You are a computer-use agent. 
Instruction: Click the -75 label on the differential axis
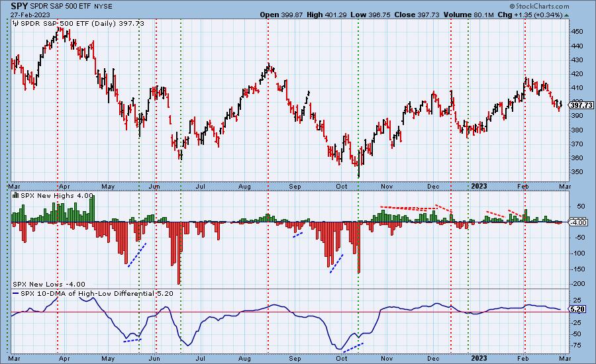[x=577, y=345]
